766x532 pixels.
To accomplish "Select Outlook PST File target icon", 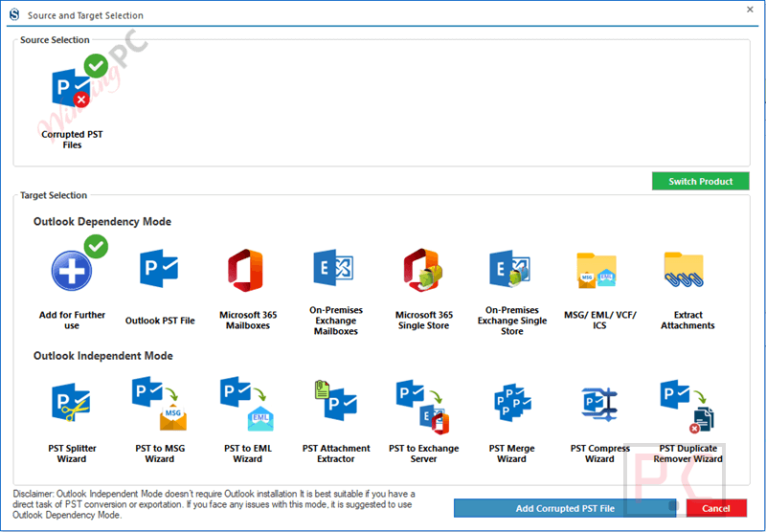I will [159, 269].
